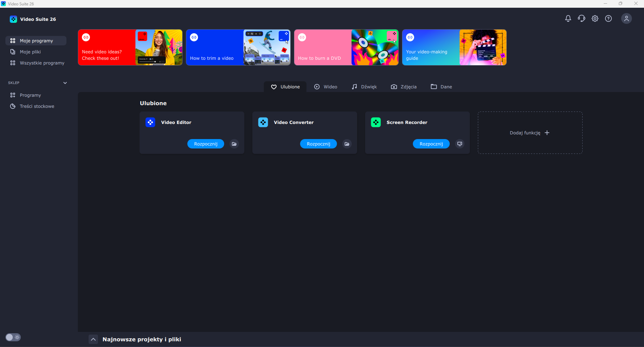This screenshot has height=347, width=644.
Task: Click Rozpocznij for Screen Recorder
Action: pos(431,144)
